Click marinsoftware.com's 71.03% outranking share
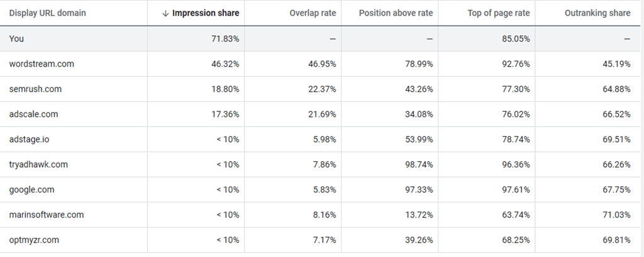Image resolution: width=644 pixels, height=257 pixels. (616, 215)
